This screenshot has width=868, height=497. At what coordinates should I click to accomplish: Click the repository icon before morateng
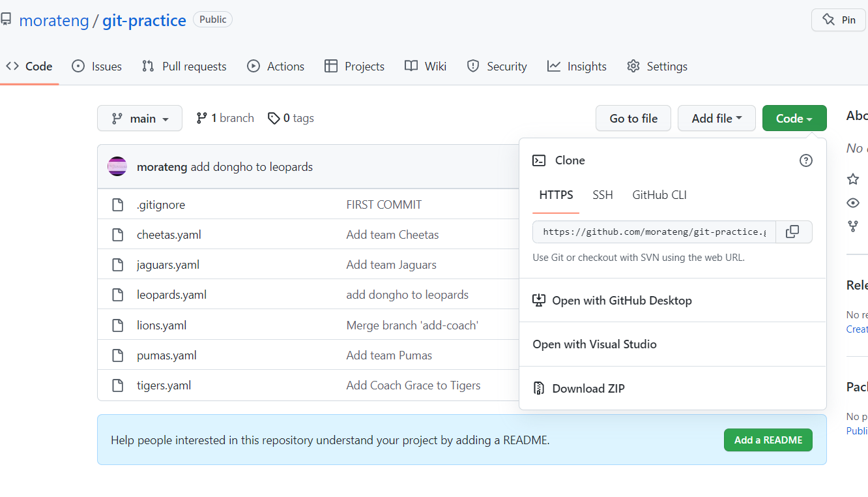(x=6, y=20)
